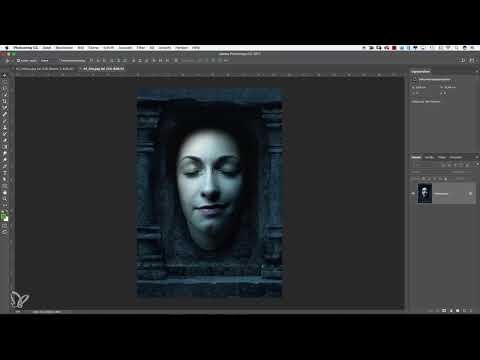The width and height of the screenshot is (480, 360).
Task: Open the Filter menu
Action: pos(141,48)
